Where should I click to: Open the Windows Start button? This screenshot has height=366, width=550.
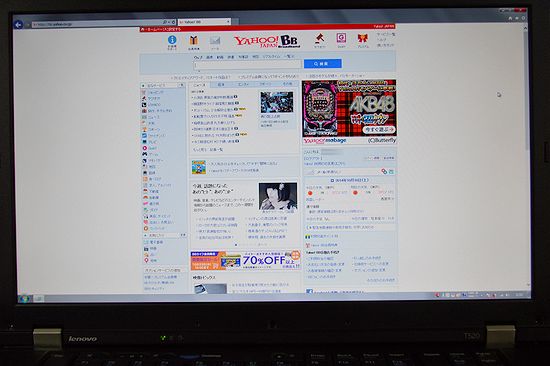pyautogui.click(x=24, y=299)
